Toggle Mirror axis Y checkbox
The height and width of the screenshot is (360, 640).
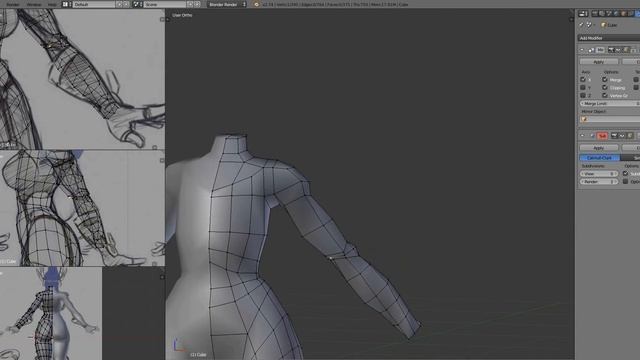click(583, 87)
